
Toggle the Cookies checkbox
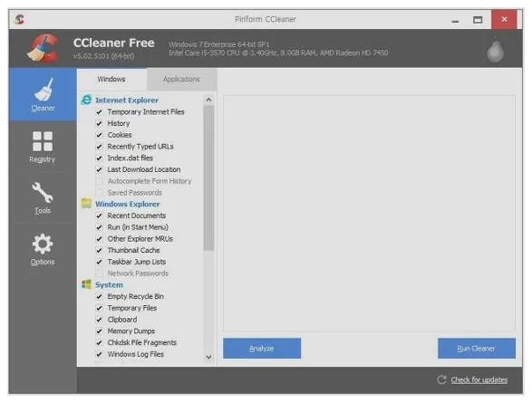pos(99,135)
